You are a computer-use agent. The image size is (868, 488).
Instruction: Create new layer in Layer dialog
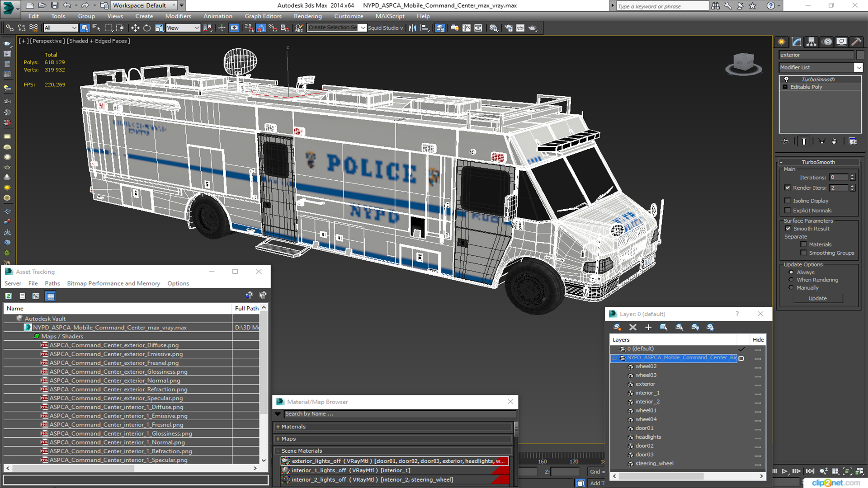click(x=617, y=327)
